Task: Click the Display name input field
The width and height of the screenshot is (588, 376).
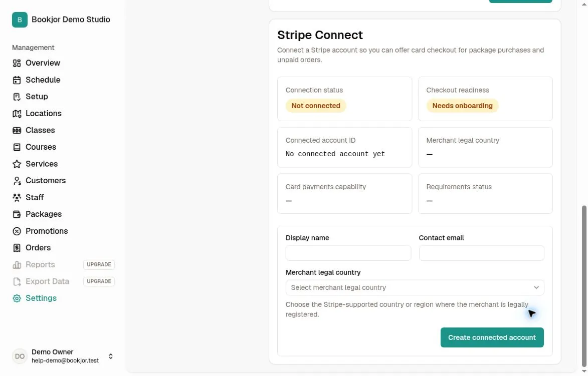Action: [348, 253]
